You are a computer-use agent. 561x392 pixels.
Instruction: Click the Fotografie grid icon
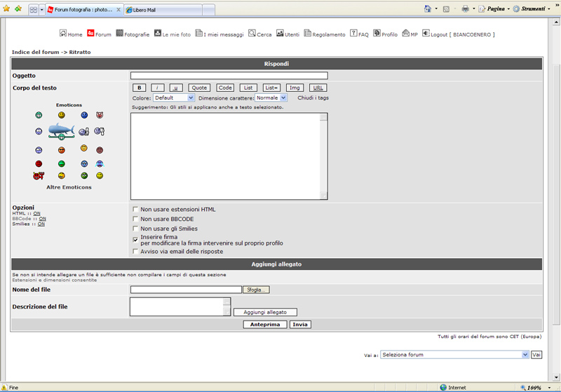coord(119,33)
